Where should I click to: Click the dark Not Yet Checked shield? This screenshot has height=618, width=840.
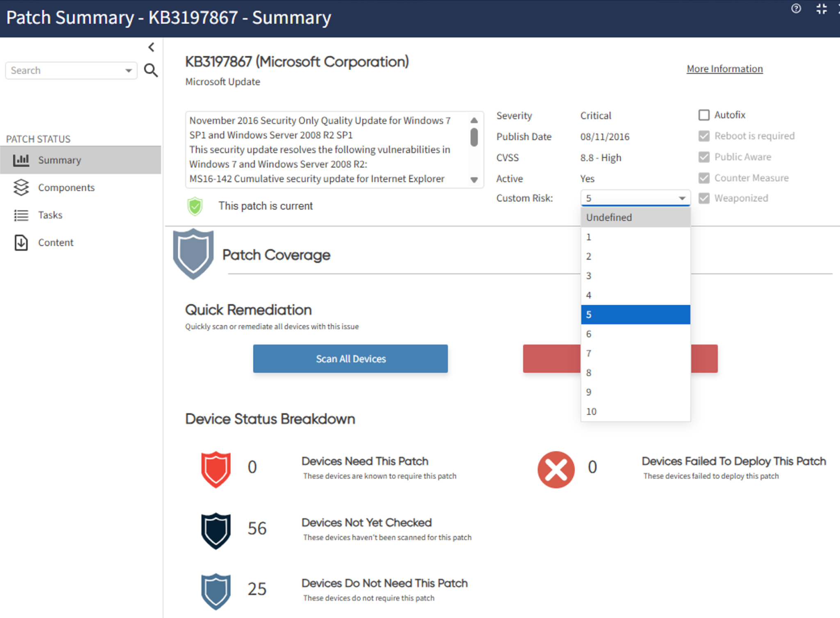[x=216, y=531]
